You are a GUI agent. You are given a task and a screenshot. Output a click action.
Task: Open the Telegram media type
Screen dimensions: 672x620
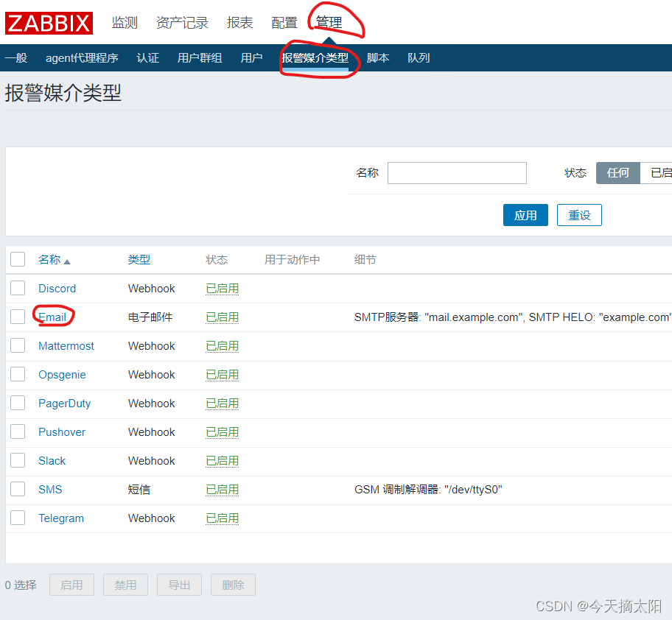point(61,518)
